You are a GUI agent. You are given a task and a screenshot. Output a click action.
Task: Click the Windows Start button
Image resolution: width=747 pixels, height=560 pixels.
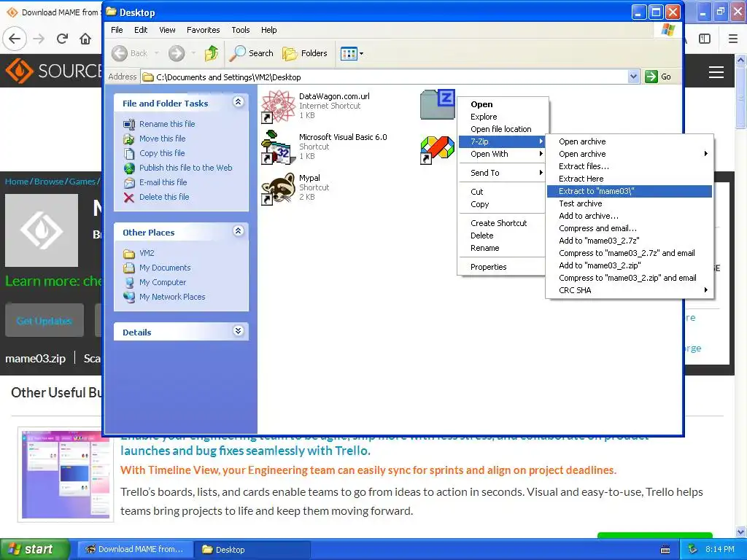34,550
